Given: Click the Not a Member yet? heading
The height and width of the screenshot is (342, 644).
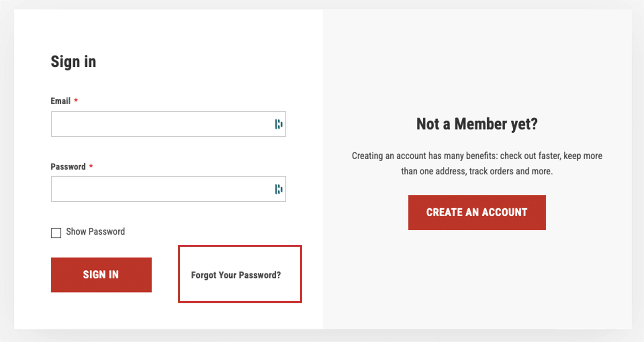Looking at the screenshot, I should pyautogui.click(x=477, y=124).
